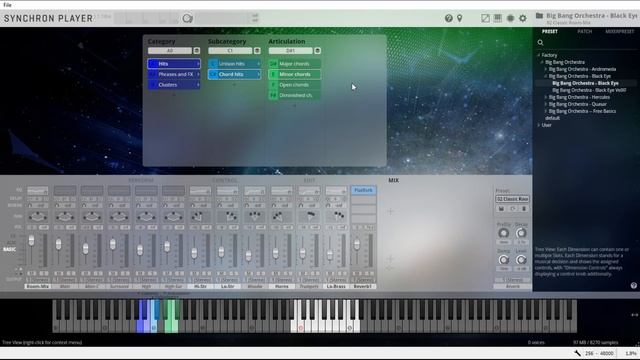The width and height of the screenshot is (640, 360).
Task: Select the Clusters category
Action: coord(174,85)
